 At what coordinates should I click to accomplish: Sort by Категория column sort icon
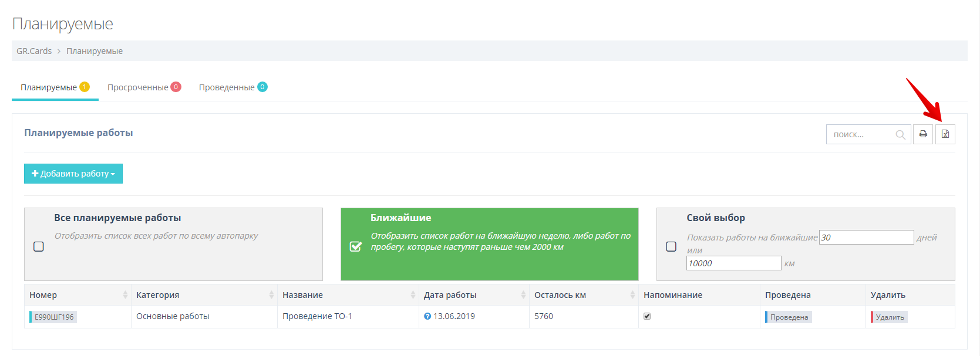pyautogui.click(x=271, y=295)
